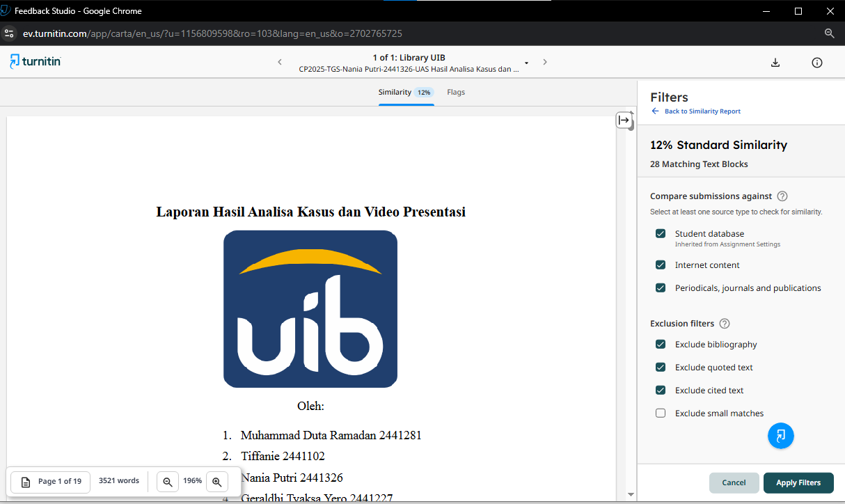Toggle Internet content checkbox
The height and width of the screenshot is (504, 845).
661,265
